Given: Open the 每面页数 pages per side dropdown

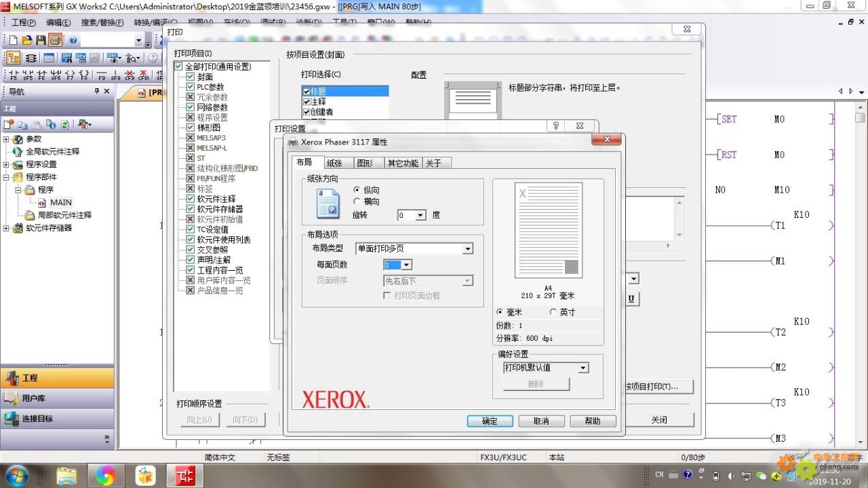Looking at the screenshot, I should (x=406, y=265).
